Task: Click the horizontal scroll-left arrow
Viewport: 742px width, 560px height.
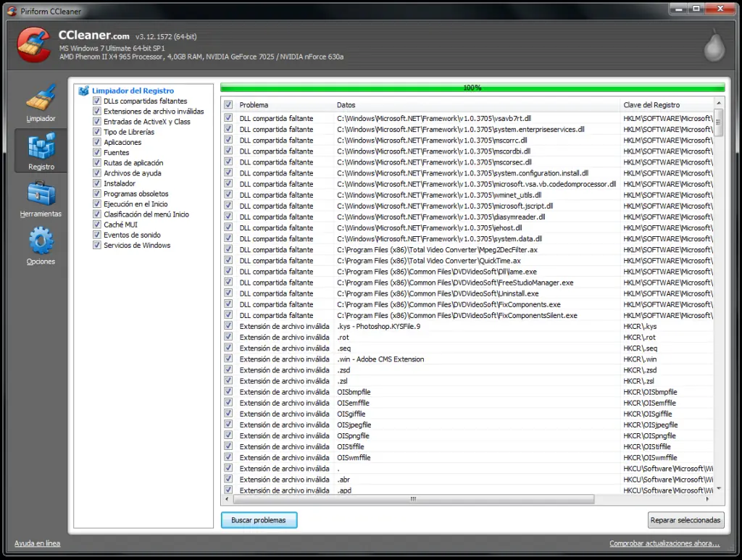Action: click(227, 499)
